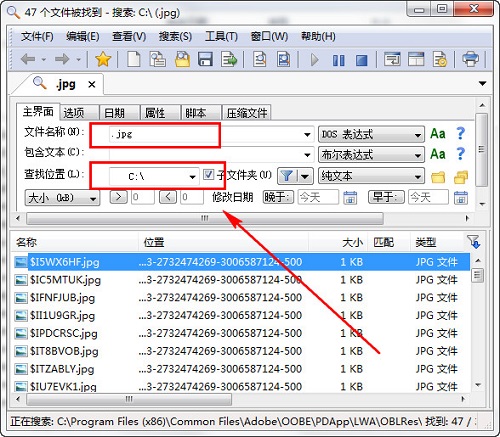Expand the containing text history dropdown

click(307, 155)
